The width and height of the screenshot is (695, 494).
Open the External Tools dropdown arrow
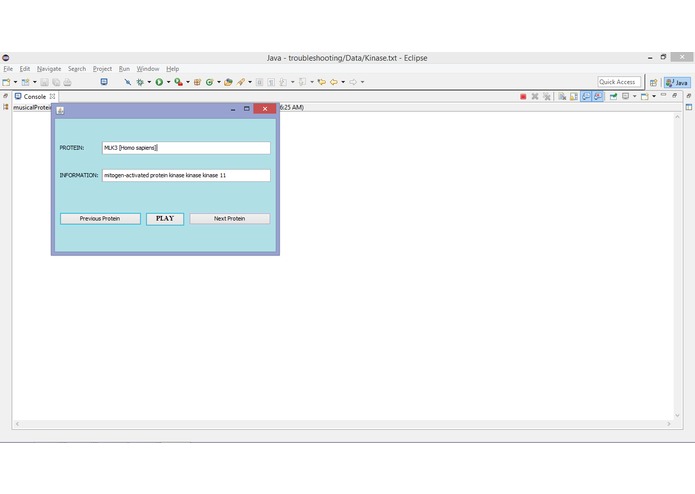pyautogui.click(x=188, y=82)
